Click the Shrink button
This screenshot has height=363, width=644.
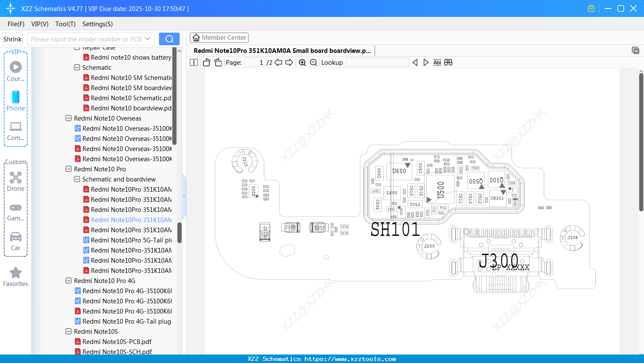click(x=12, y=38)
